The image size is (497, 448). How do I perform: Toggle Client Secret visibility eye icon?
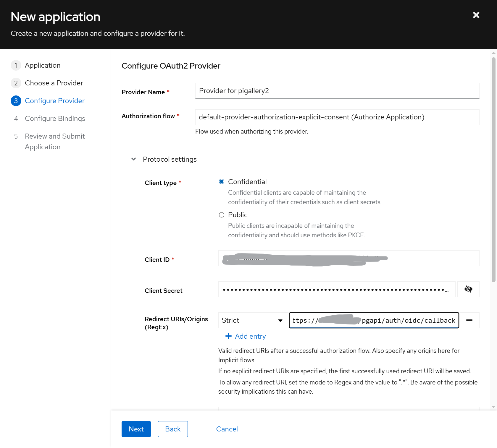click(x=468, y=289)
